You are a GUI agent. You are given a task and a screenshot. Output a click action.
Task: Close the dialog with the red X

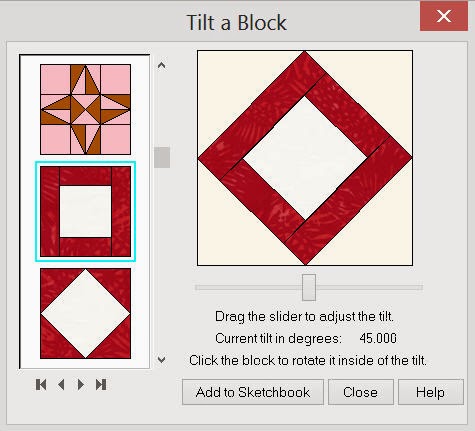[x=444, y=16]
